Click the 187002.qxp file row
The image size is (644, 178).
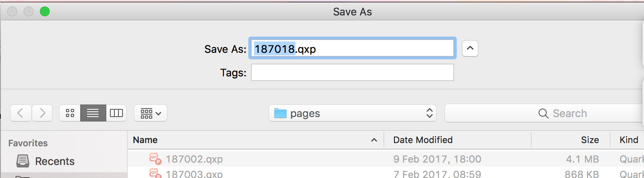click(386, 159)
